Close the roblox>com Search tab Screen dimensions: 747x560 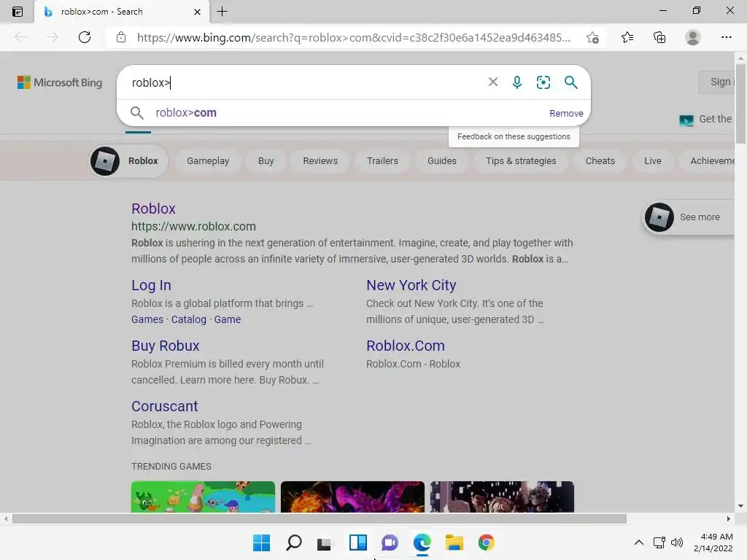point(197,12)
